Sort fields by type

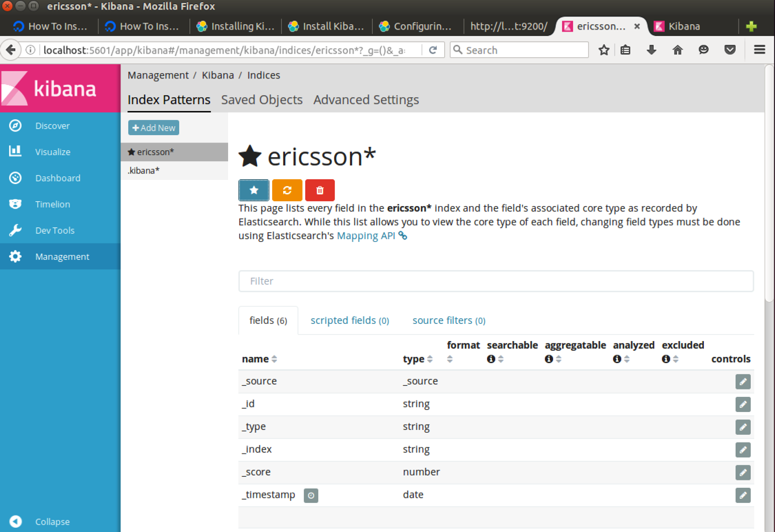pos(430,359)
